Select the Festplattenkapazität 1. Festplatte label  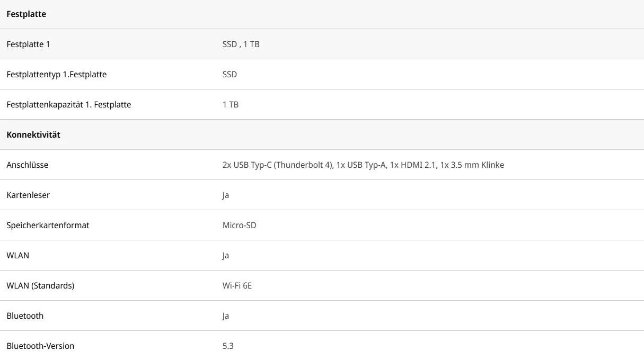pos(68,105)
